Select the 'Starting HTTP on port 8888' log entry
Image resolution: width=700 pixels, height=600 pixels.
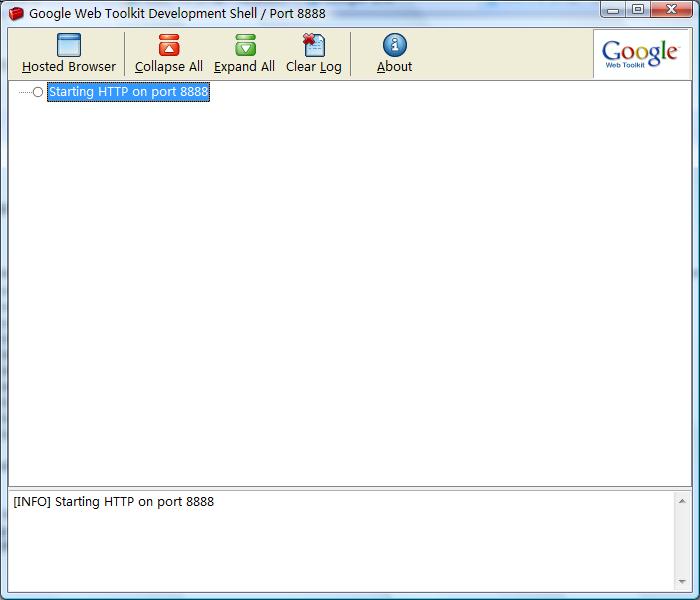pos(129,92)
